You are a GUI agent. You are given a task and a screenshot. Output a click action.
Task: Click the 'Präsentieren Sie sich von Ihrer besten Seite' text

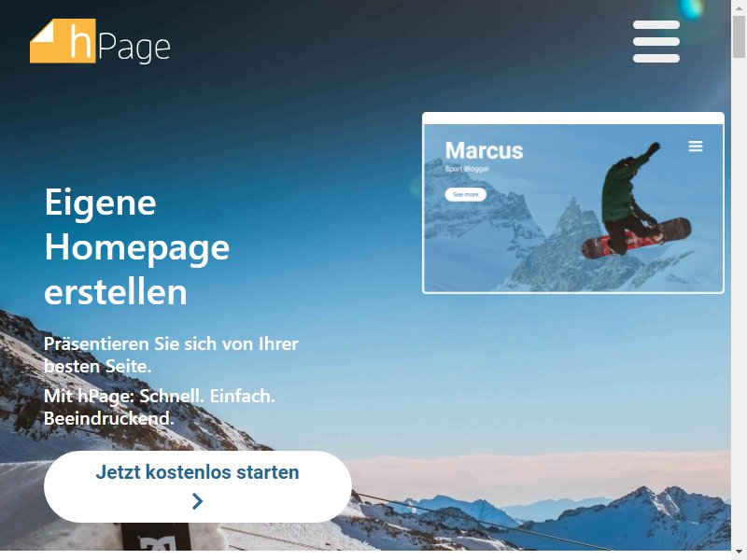(171, 355)
